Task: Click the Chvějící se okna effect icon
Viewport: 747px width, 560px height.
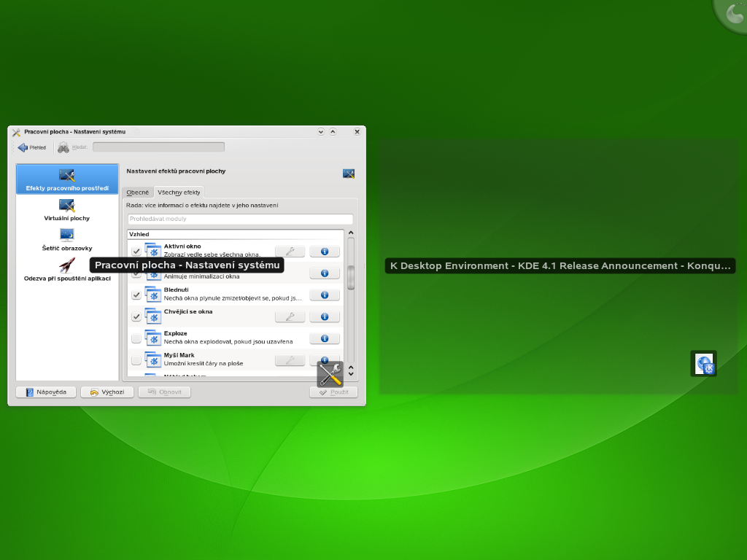Action: point(153,316)
